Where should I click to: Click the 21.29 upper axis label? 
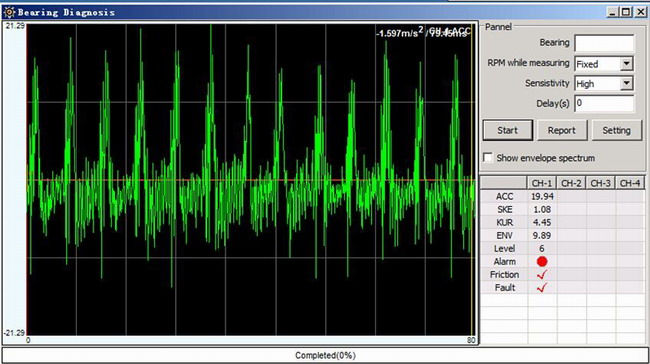(15, 26)
